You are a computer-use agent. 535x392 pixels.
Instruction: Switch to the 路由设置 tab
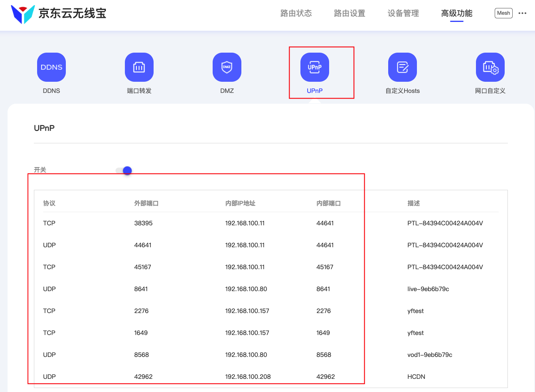point(349,13)
